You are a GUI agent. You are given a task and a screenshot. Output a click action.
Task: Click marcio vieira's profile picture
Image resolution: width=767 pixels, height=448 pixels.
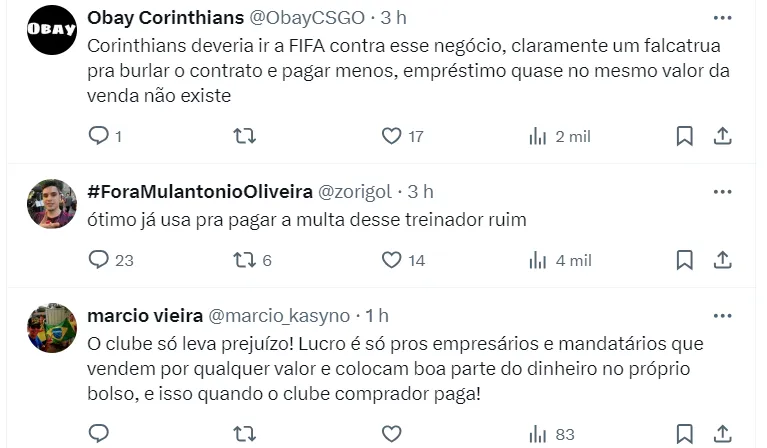pos(51,328)
